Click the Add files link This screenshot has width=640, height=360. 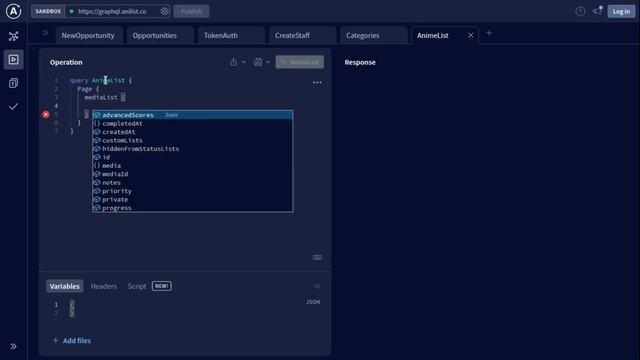72,340
